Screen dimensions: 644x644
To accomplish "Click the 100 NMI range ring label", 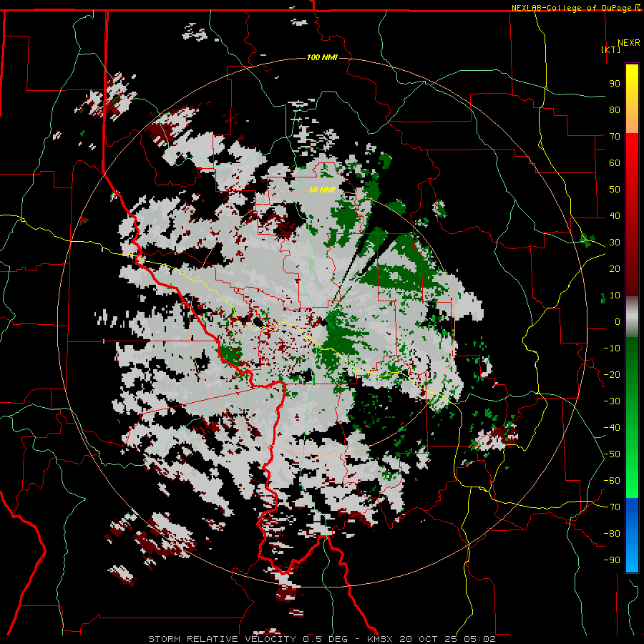I will 323,57.
